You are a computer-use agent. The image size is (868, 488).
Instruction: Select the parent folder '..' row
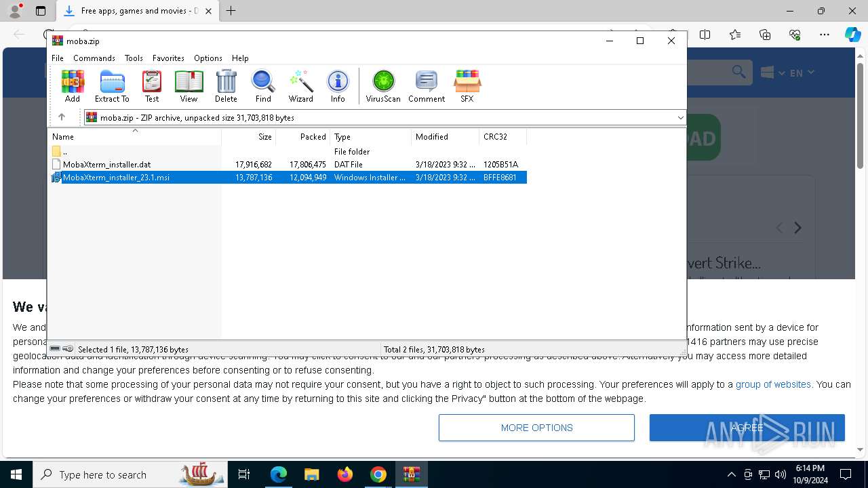[288, 152]
